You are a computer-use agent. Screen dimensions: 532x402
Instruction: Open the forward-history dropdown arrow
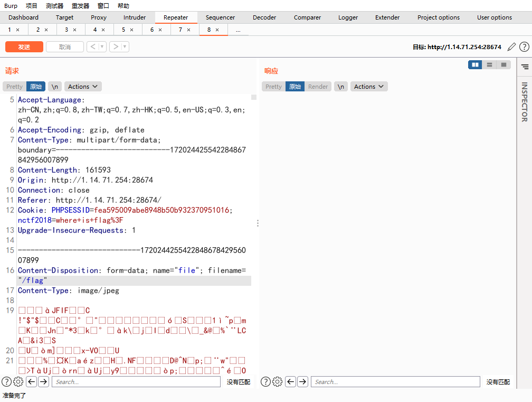tap(125, 46)
